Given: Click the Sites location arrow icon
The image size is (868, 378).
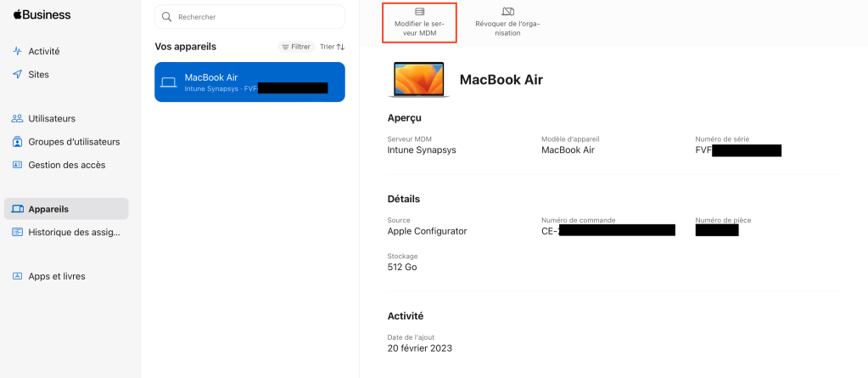Looking at the screenshot, I should click(17, 75).
